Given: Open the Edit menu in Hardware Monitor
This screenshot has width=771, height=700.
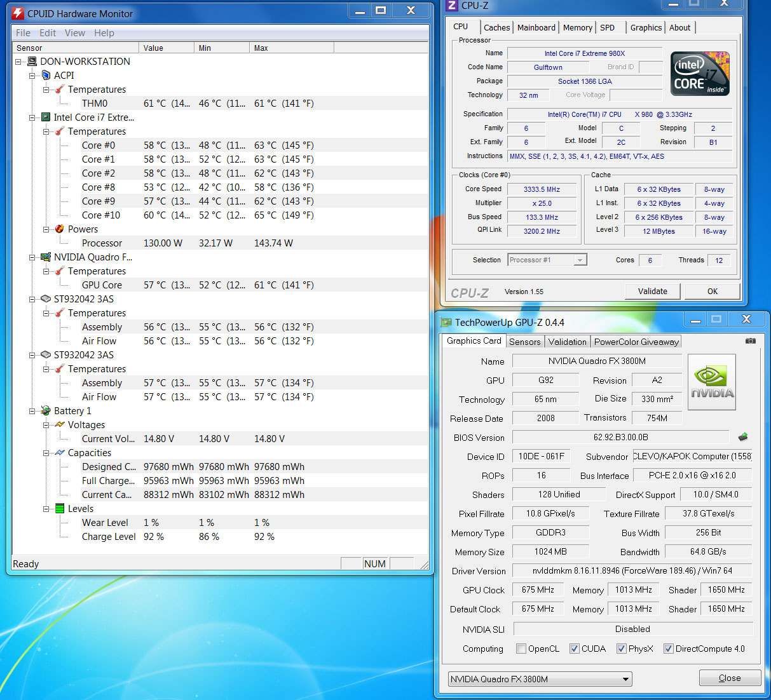Looking at the screenshot, I should point(48,33).
